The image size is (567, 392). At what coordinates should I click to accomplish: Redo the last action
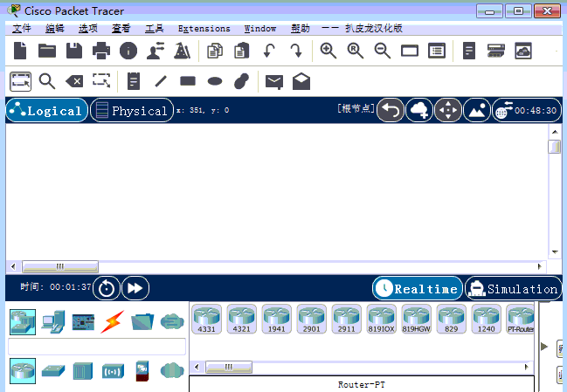point(296,51)
